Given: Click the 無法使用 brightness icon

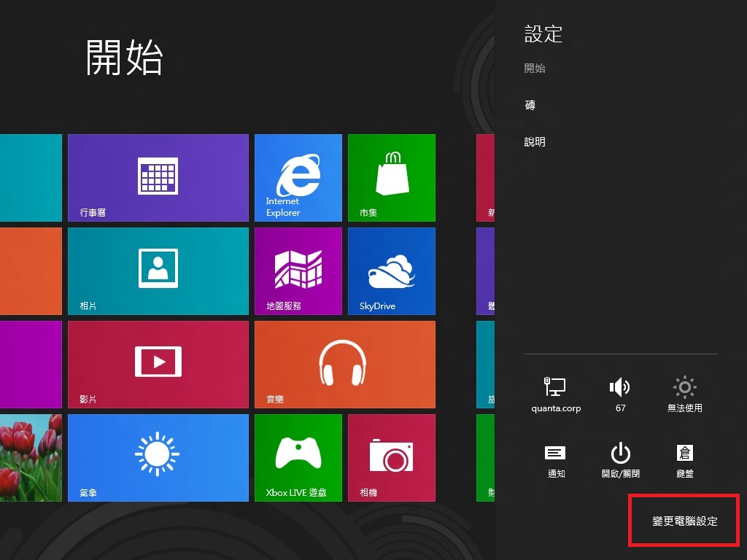Looking at the screenshot, I should [684, 386].
